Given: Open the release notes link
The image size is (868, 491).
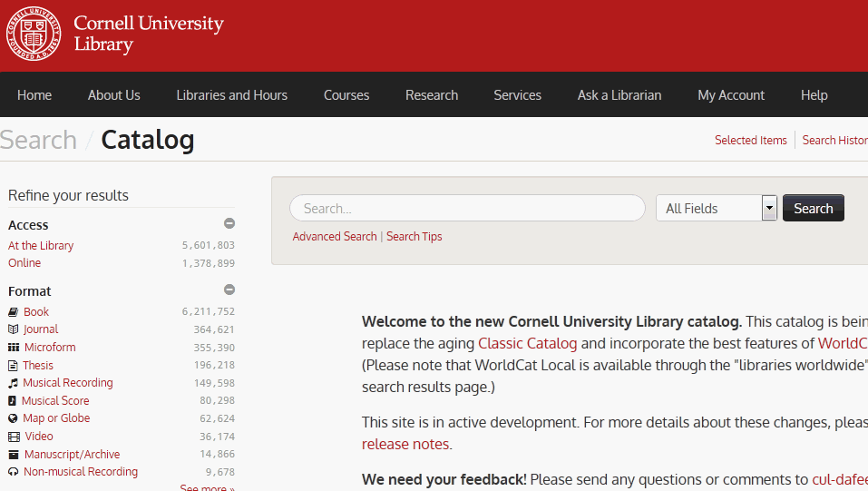Looking at the screenshot, I should [x=405, y=445].
